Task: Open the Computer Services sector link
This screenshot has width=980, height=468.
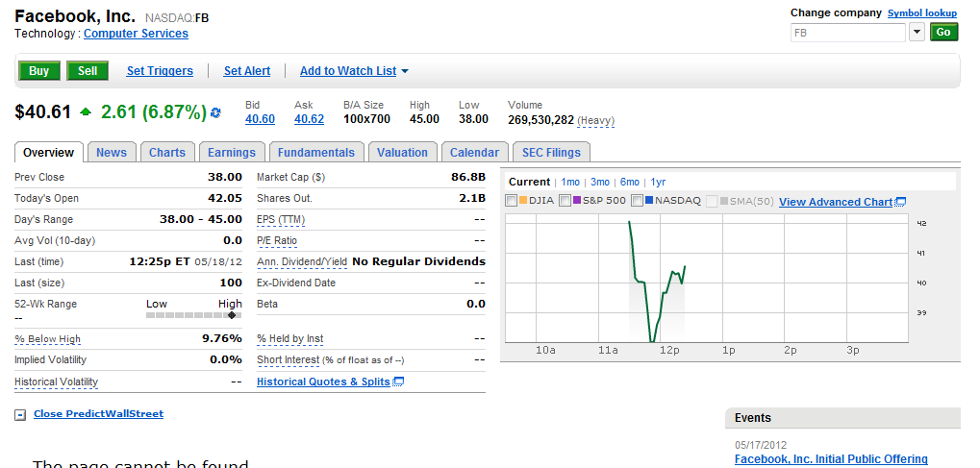Action: (136, 34)
